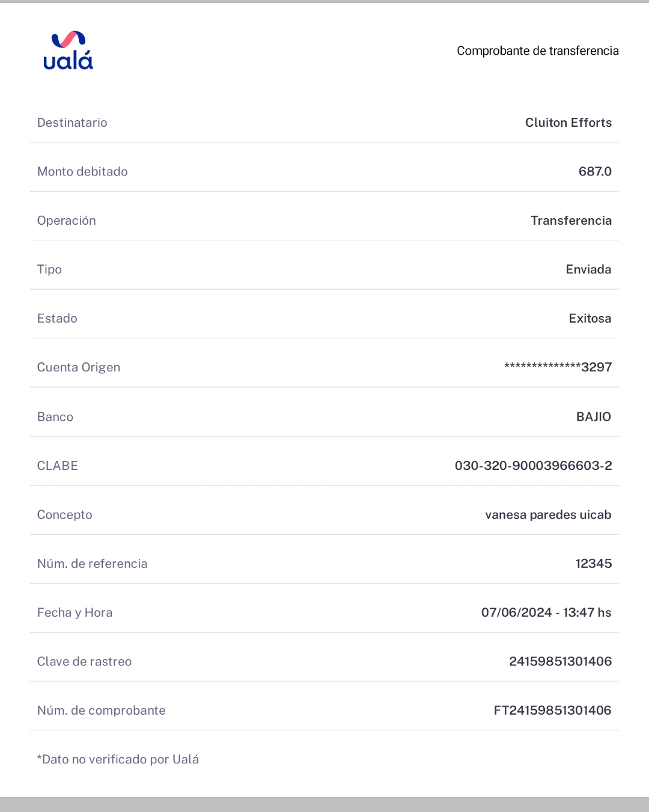Click the Núm. de comprobante label
This screenshot has width=649, height=812.
point(102,710)
